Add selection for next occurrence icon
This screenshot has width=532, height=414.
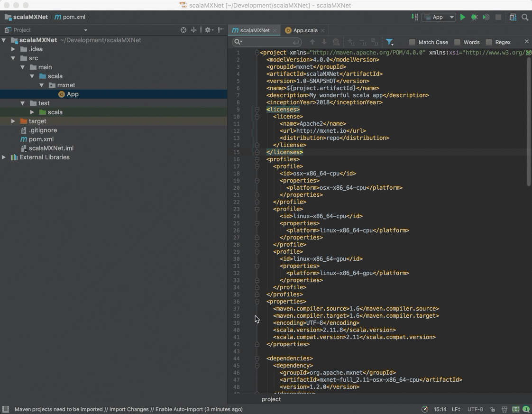(351, 42)
